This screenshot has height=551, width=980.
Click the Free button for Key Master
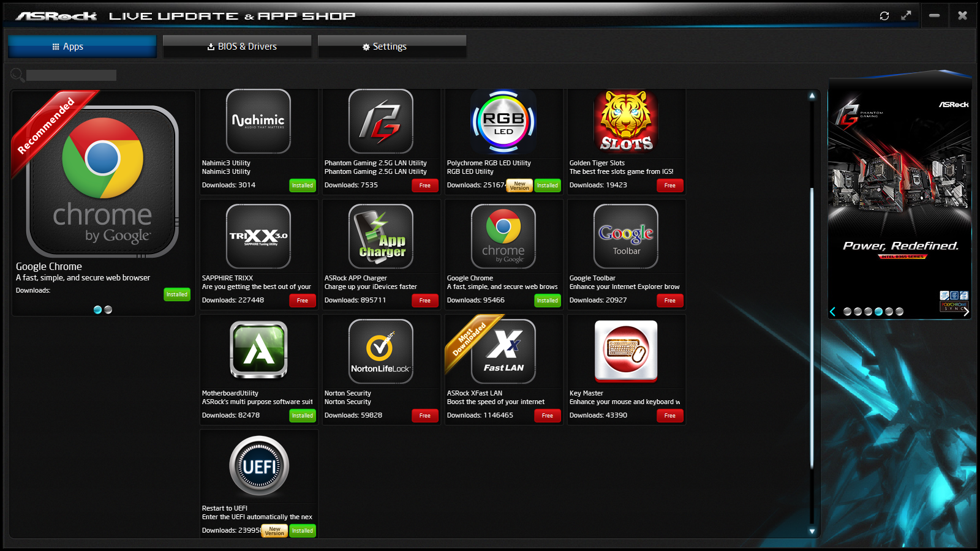click(x=670, y=416)
